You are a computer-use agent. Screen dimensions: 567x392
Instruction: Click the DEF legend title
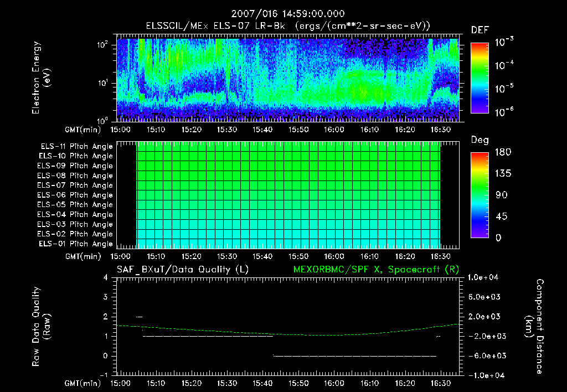point(480,30)
